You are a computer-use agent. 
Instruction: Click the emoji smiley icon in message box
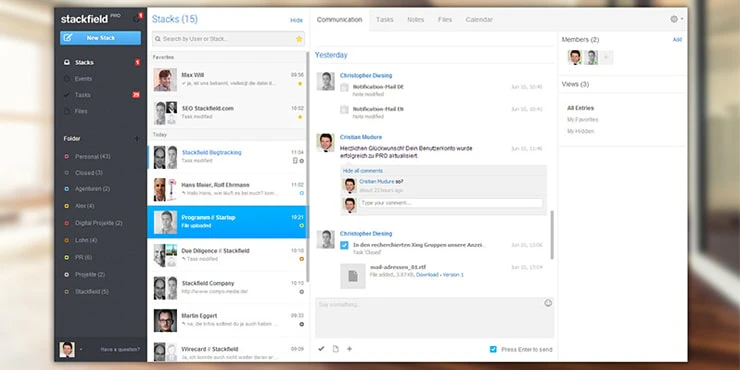(547, 303)
